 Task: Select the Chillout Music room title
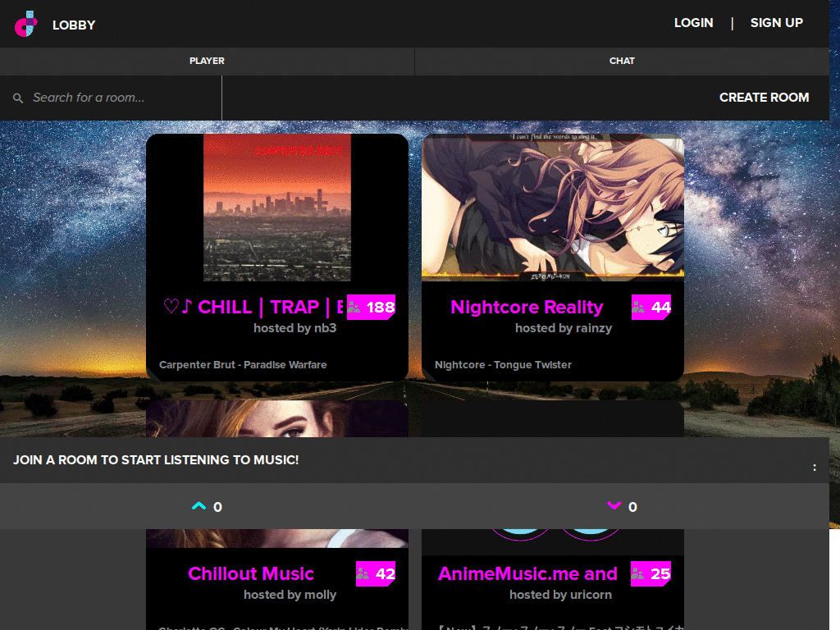251,573
